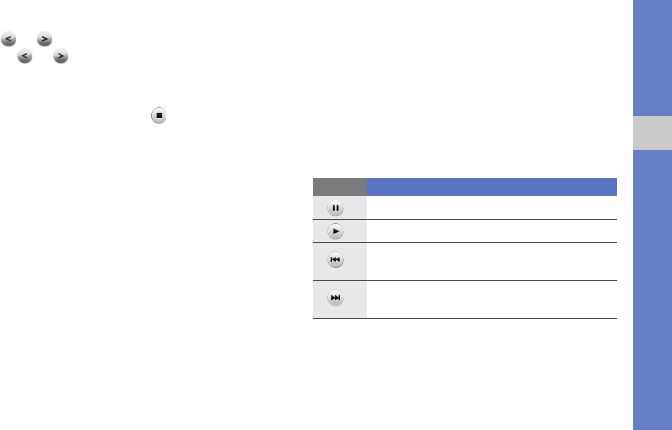The height and width of the screenshot is (430, 672).
Task: Click the empty cell beside the previous icon
Action: point(491,261)
